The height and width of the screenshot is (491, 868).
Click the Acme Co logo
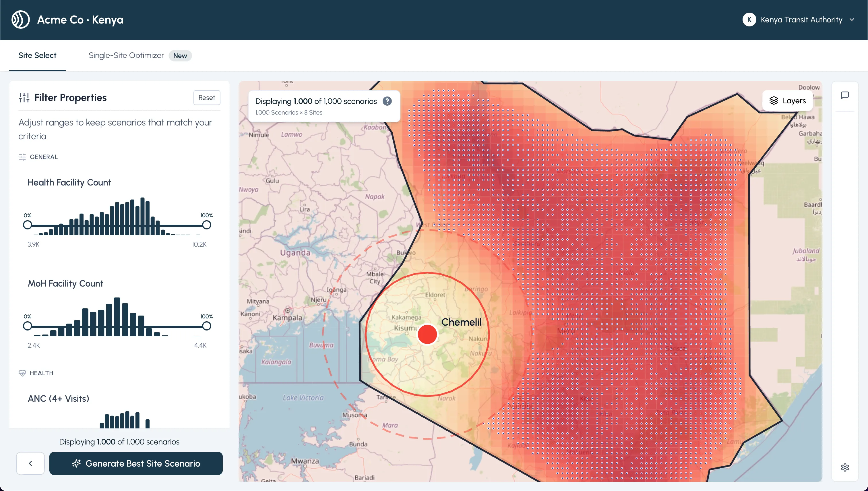click(21, 20)
